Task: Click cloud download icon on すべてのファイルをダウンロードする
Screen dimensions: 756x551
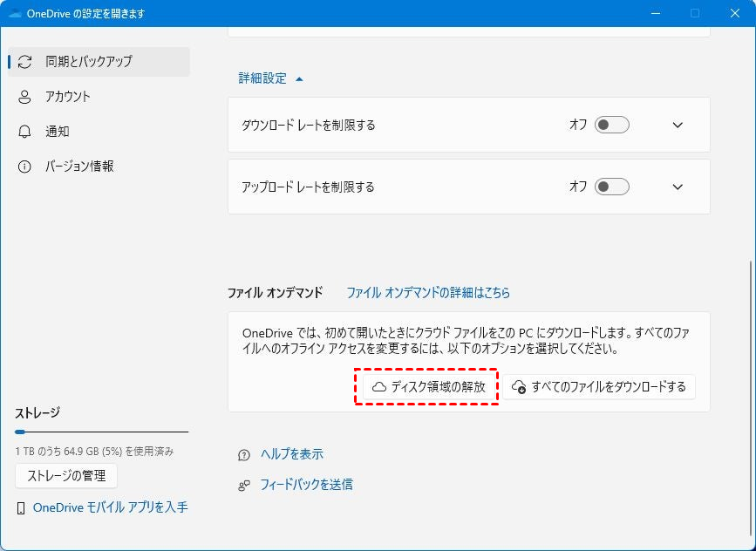Action: pyautogui.click(x=519, y=387)
